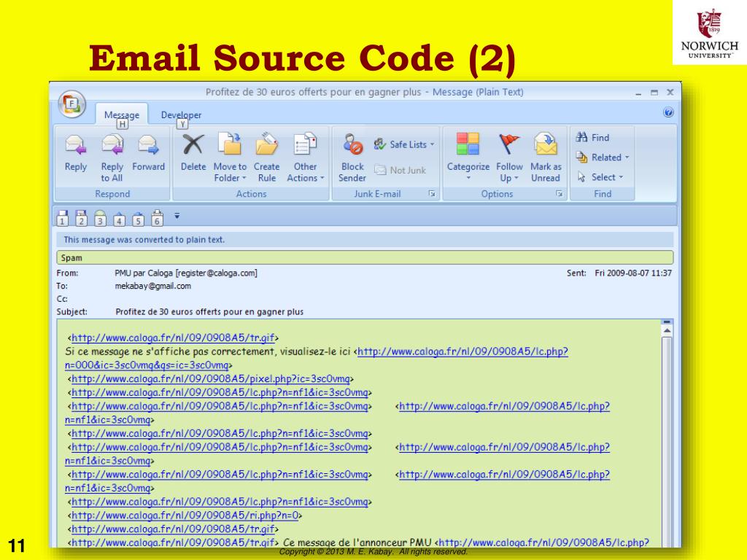This screenshot has width=747, height=560.
Task: Open the Select dropdown
Action: tap(600, 177)
